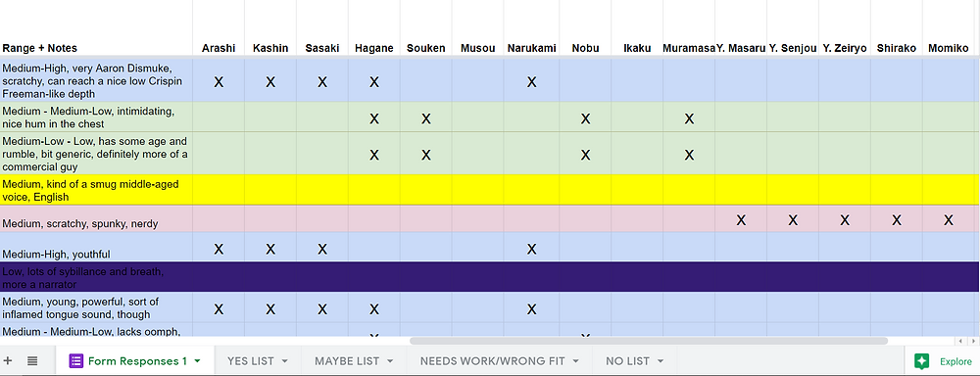The height and width of the screenshot is (376, 980).
Task: Switch to the MAYBE LIST sheet tab
Action: pos(347,361)
